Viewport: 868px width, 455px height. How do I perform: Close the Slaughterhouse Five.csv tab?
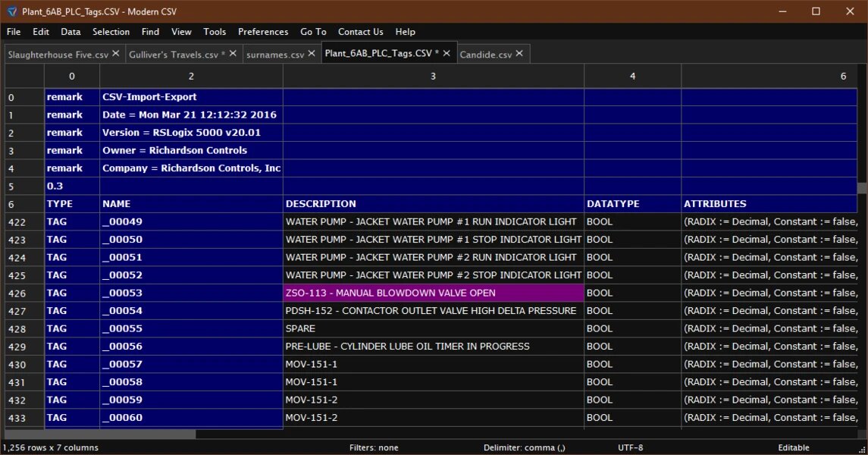(x=116, y=54)
